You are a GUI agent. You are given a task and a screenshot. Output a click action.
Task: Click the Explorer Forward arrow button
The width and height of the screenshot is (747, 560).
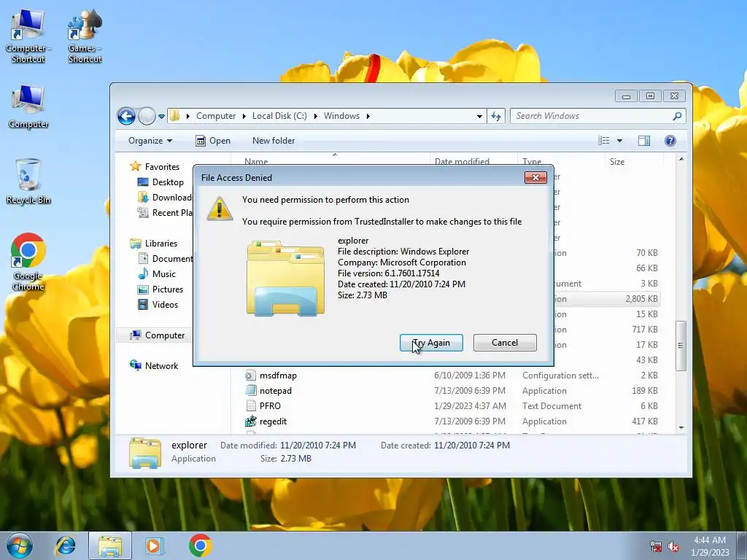pyautogui.click(x=147, y=116)
